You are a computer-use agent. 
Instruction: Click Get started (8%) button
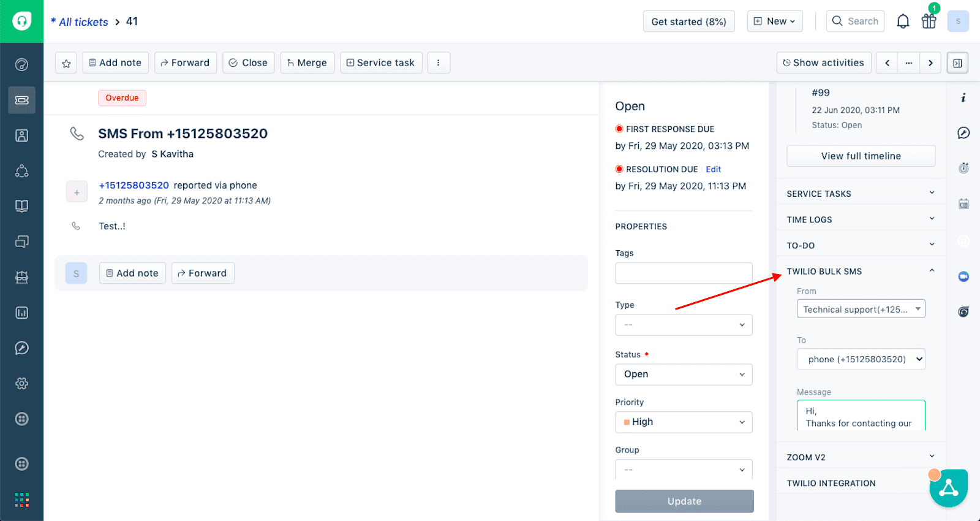click(688, 21)
